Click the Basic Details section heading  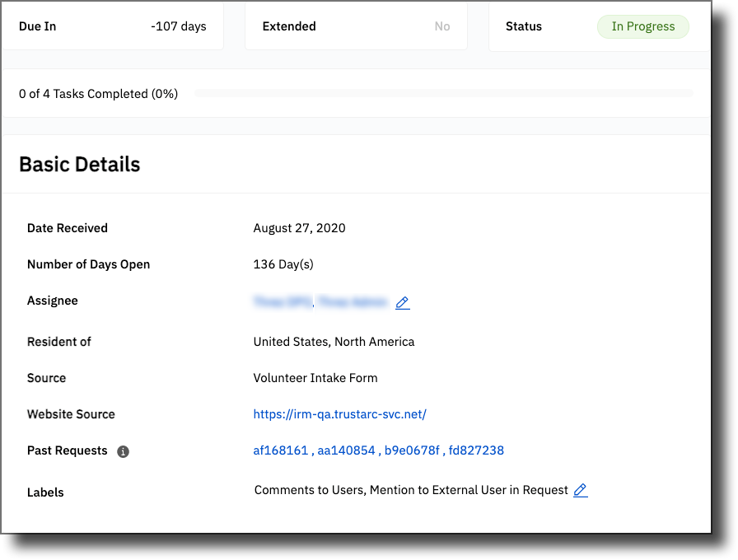[79, 164]
